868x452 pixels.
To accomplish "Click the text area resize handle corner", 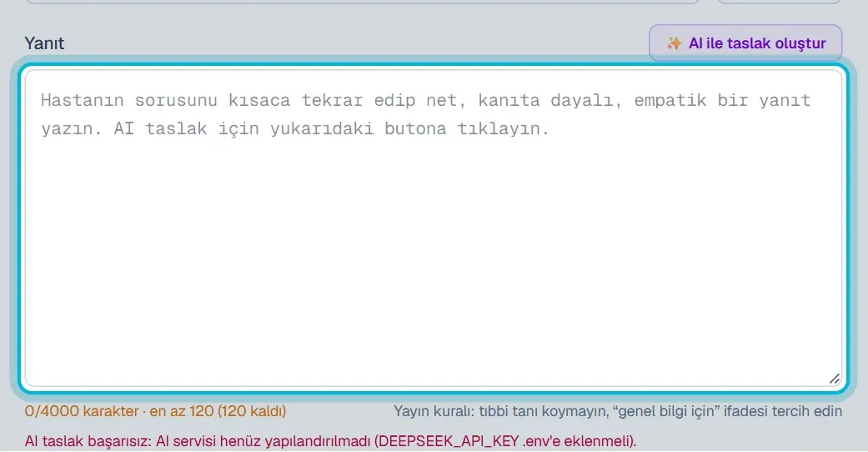I will click(835, 379).
